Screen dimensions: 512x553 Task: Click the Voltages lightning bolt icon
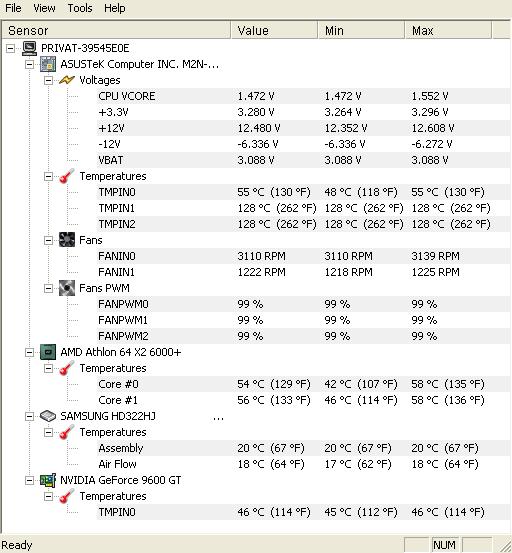[x=67, y=80]
